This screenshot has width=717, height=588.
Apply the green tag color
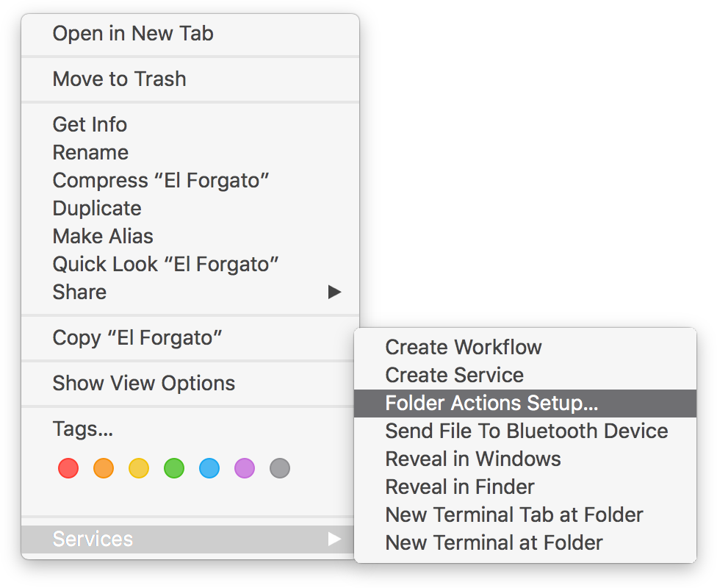pos(174,468)
